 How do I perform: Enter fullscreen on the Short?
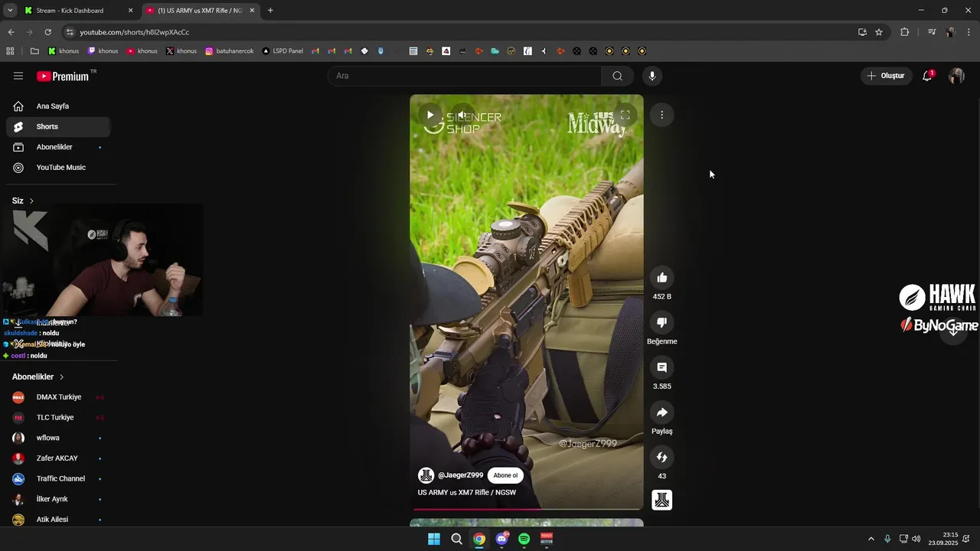tap(625, 115)
